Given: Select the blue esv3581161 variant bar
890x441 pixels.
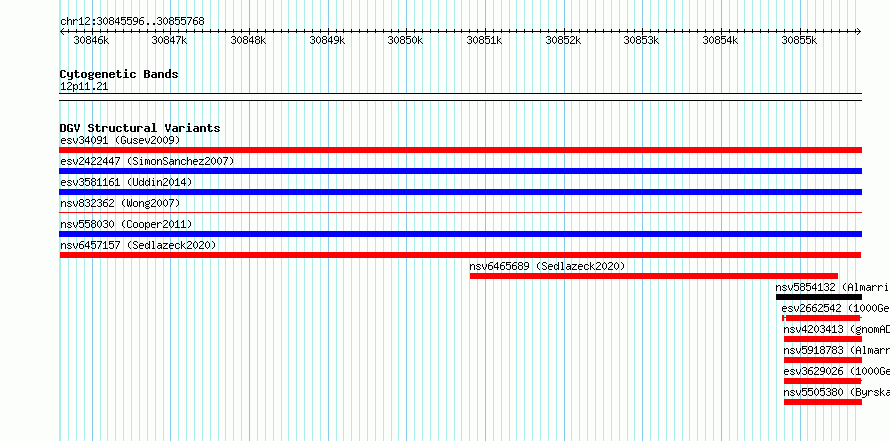Looking at the screenshot, I should coord(461,192).
